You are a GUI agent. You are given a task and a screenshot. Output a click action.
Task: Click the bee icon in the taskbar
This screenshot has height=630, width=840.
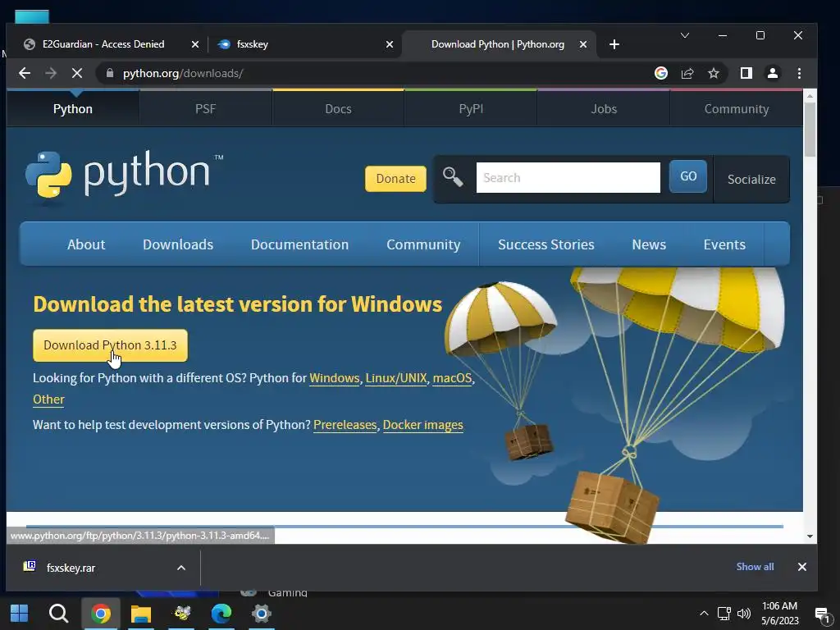point(182,614)
